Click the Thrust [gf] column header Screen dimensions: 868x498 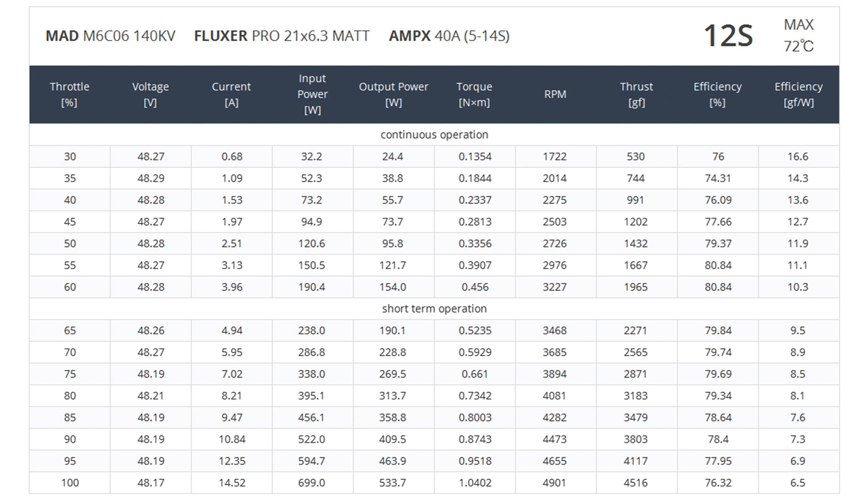636,94
